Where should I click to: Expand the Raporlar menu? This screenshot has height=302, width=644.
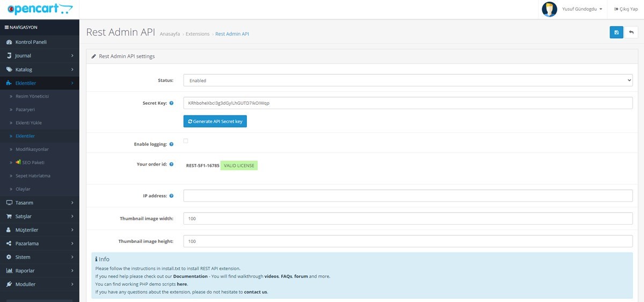[x=40, y=270]
